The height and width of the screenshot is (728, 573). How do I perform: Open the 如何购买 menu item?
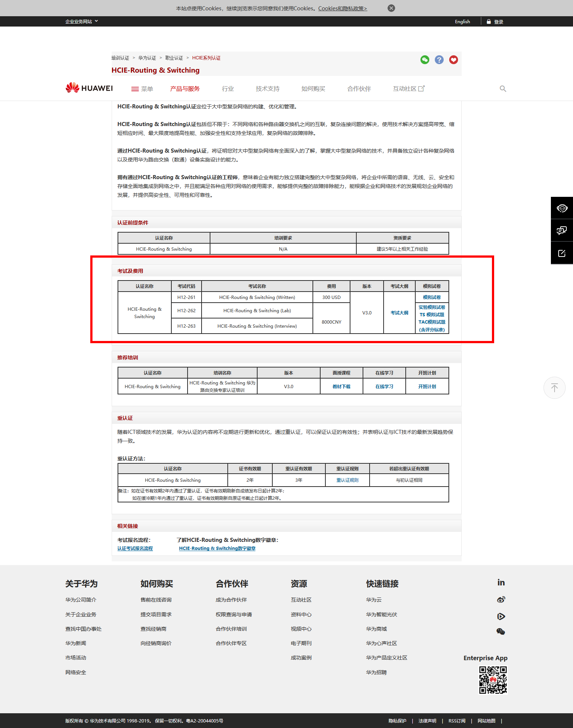(x=313, y=89)
